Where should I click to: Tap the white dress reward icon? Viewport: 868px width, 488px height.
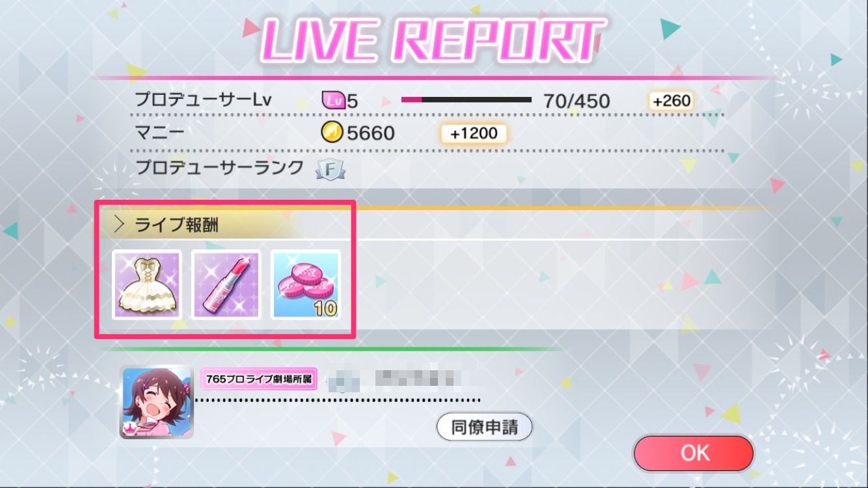147,284
